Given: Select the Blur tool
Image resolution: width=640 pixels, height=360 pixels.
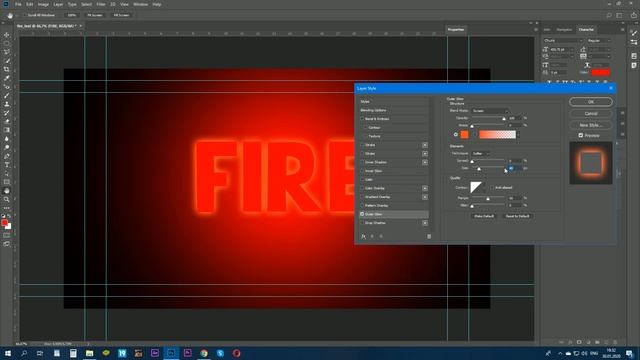Looking at the screenshot, I should 7,139.
